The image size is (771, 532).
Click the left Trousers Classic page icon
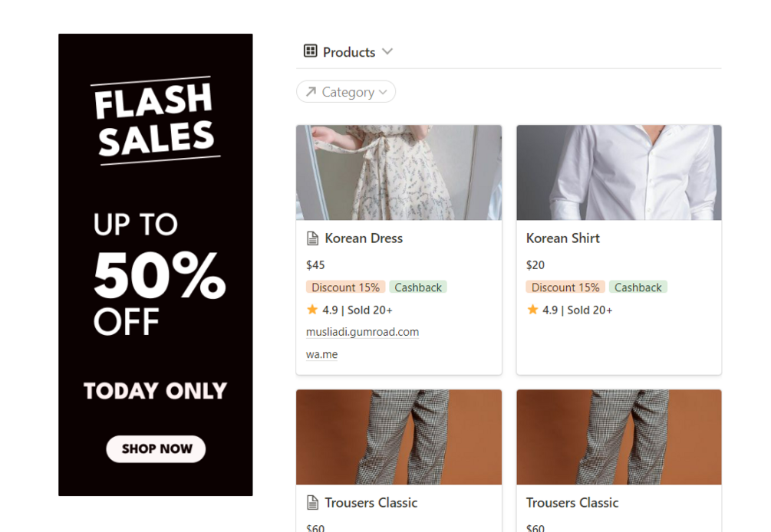coord(312,503)
